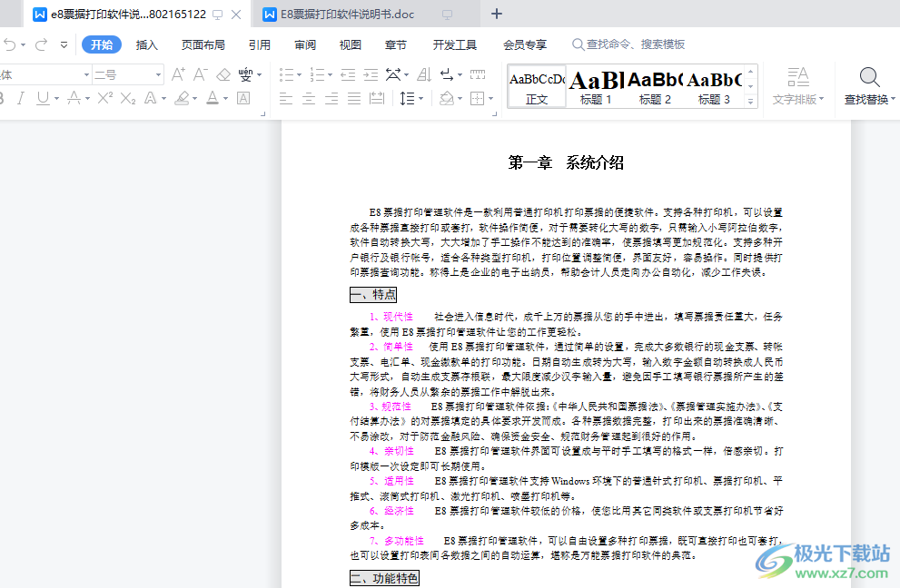
Task: Click the Undo arrow icon
Action: coord(9,44)
